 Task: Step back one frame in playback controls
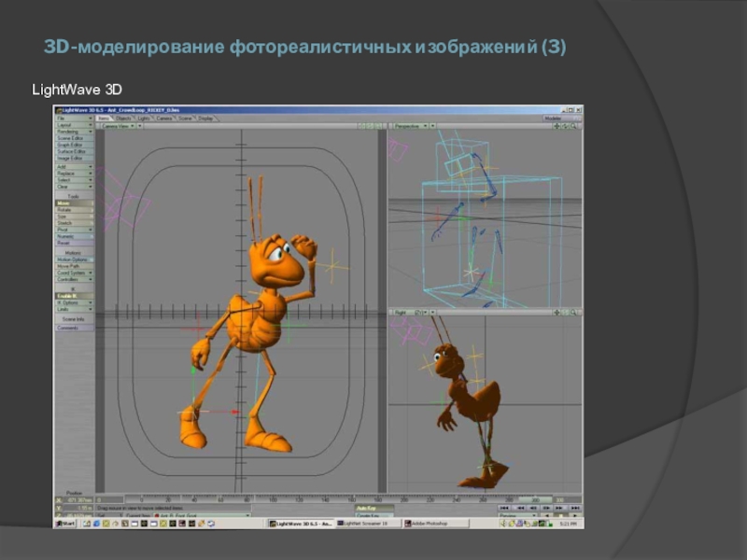point(533,508)
